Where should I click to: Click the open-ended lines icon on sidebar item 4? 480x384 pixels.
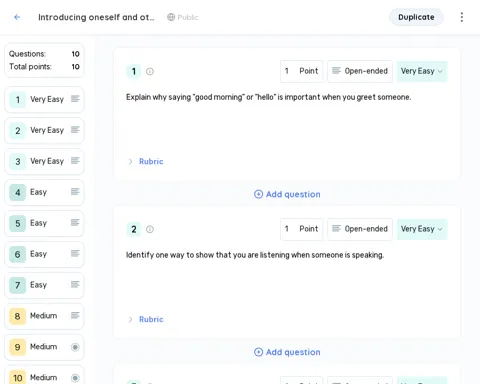point(75,191)
